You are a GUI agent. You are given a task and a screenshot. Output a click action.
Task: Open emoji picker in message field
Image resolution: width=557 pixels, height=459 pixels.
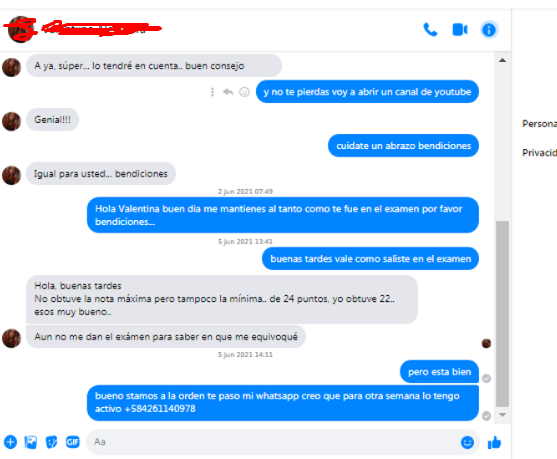click(x=467, y=442)
